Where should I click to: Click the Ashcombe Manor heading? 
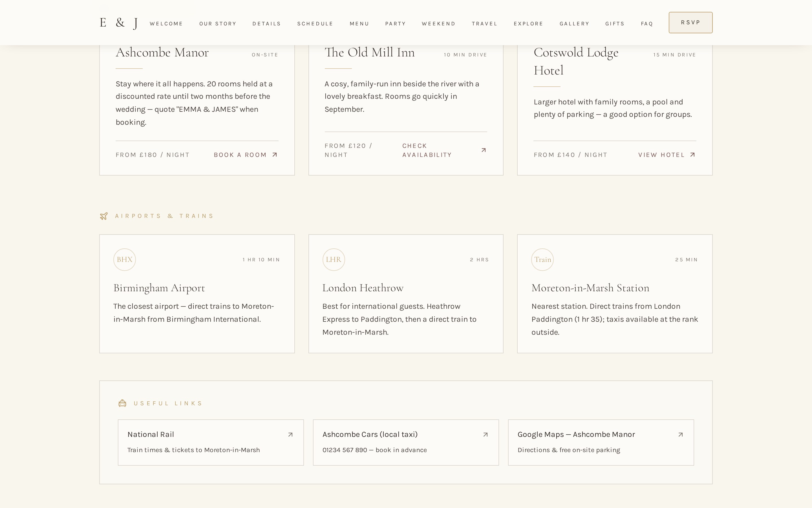pyautogui.click(x=162, y=53)
